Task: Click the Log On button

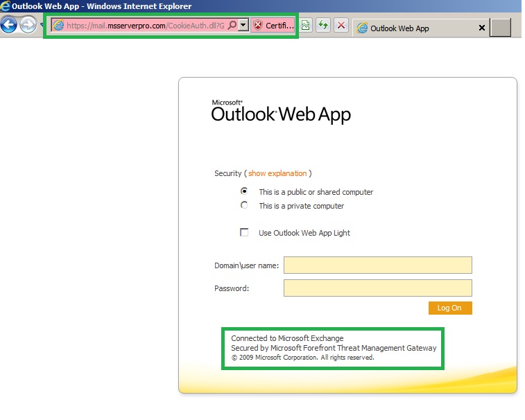Action: (x=450, y=308)
